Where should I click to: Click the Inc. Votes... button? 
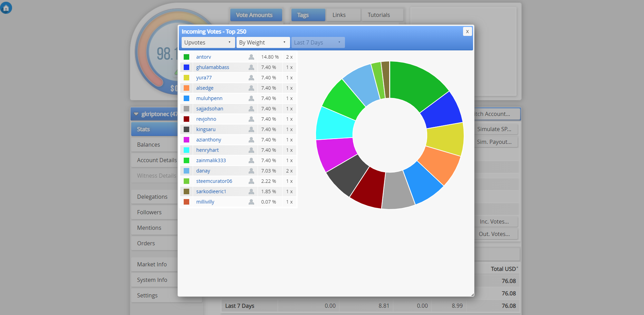tap(496, 222)
